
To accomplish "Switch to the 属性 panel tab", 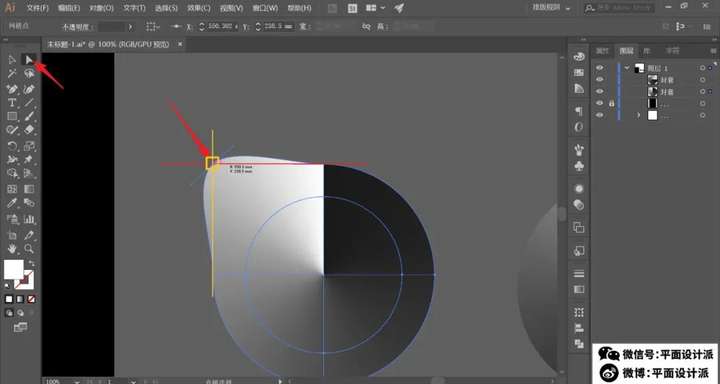I will pos(602,51).
